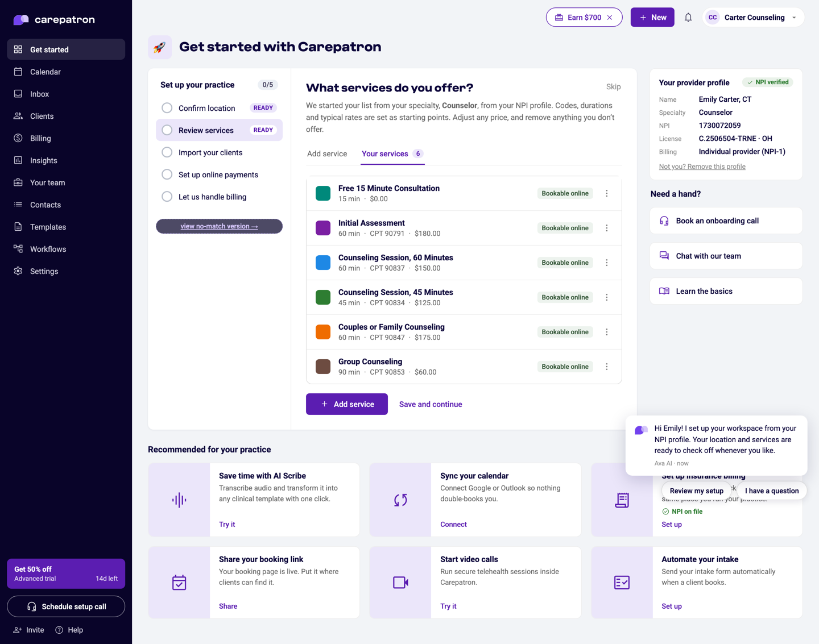Select the Your services tab
819x644 pixels.
click(392, 153)
